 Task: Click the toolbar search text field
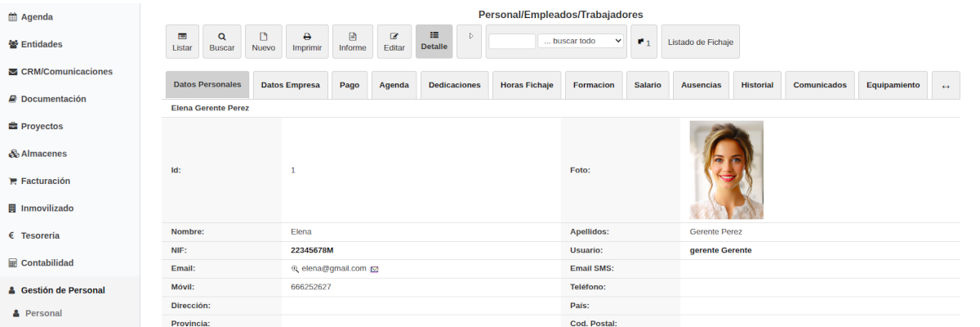click(x=511, y=41)
